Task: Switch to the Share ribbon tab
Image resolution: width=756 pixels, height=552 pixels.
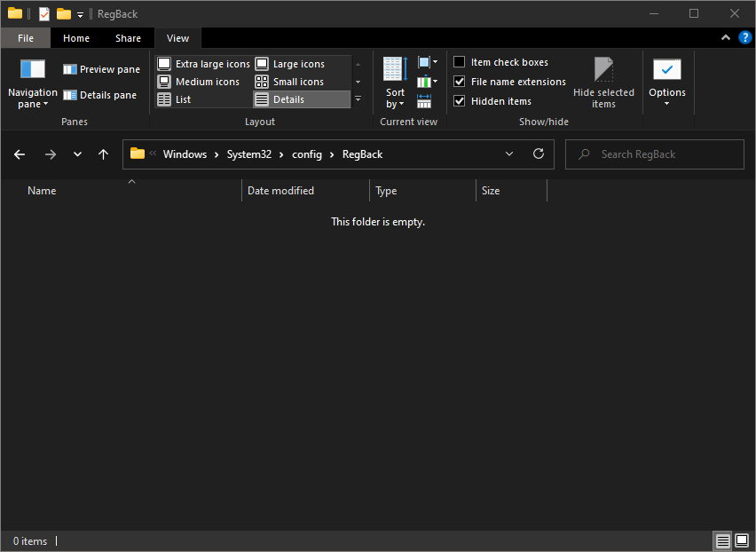Action: pyautogui.click(x=128, y=38)
